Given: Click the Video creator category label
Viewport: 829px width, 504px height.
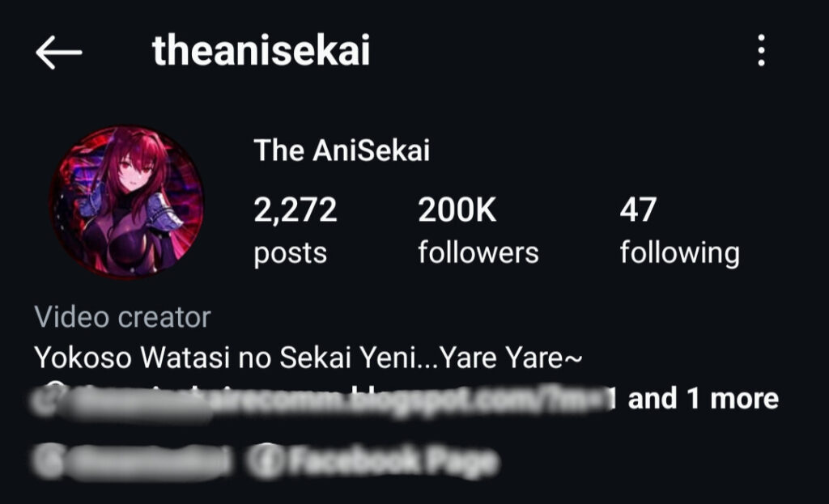Looking at the screenshot, I should click(123, 317).
